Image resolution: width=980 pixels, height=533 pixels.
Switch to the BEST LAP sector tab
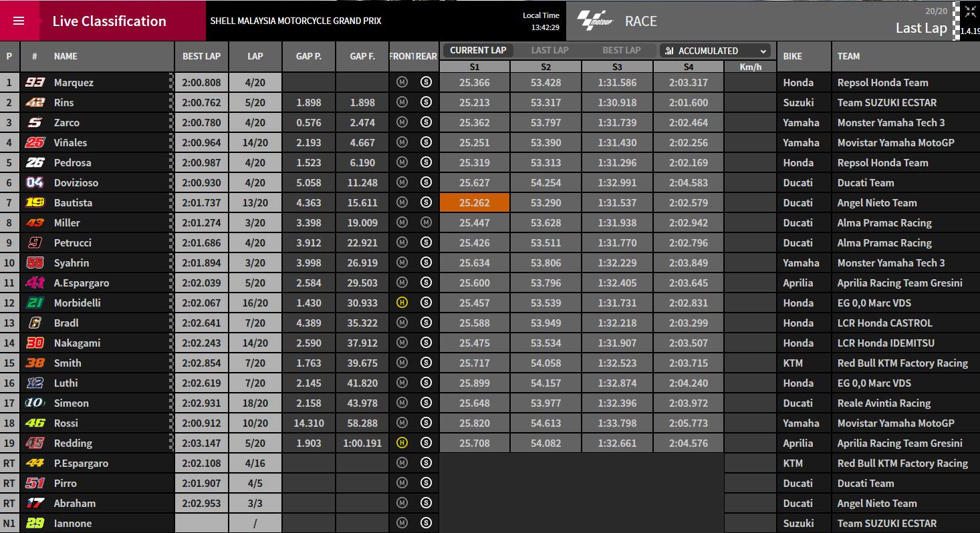[x=621, y=50]
